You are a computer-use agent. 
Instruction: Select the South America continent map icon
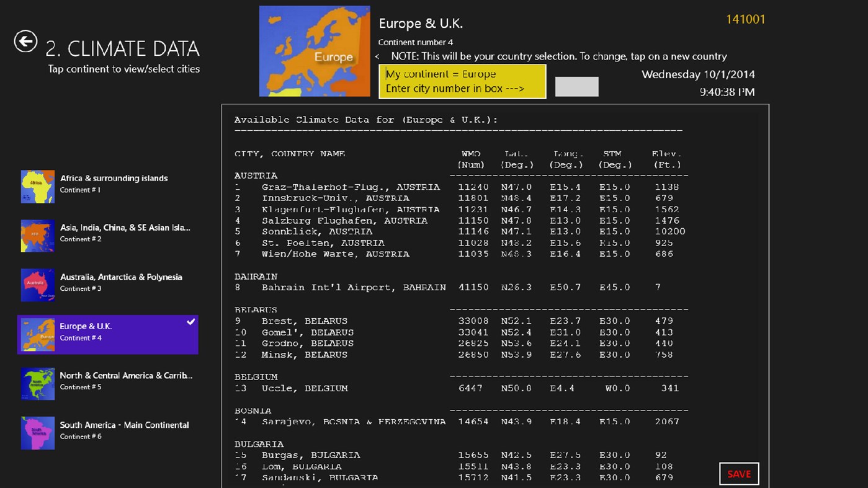[x=37, y=433]
